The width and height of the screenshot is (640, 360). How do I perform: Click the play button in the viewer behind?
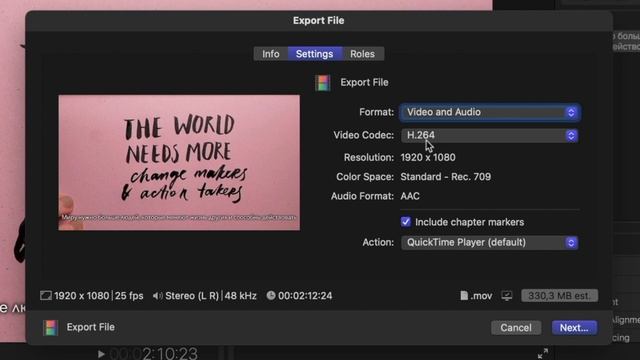(101, 354)
